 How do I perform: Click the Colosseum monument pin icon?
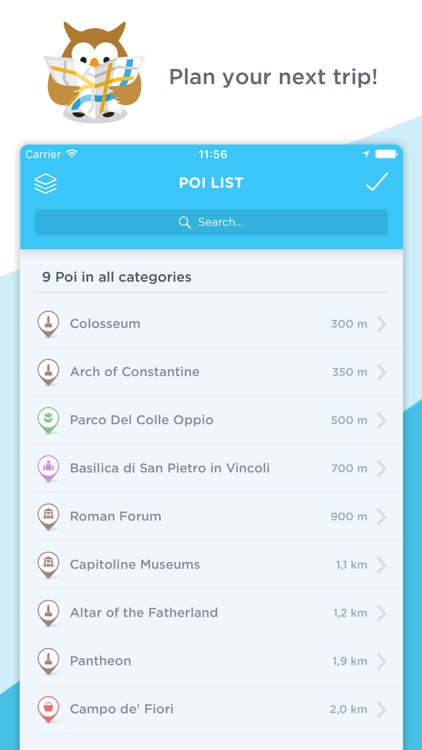pyautogui.click(x=48, y=324)
